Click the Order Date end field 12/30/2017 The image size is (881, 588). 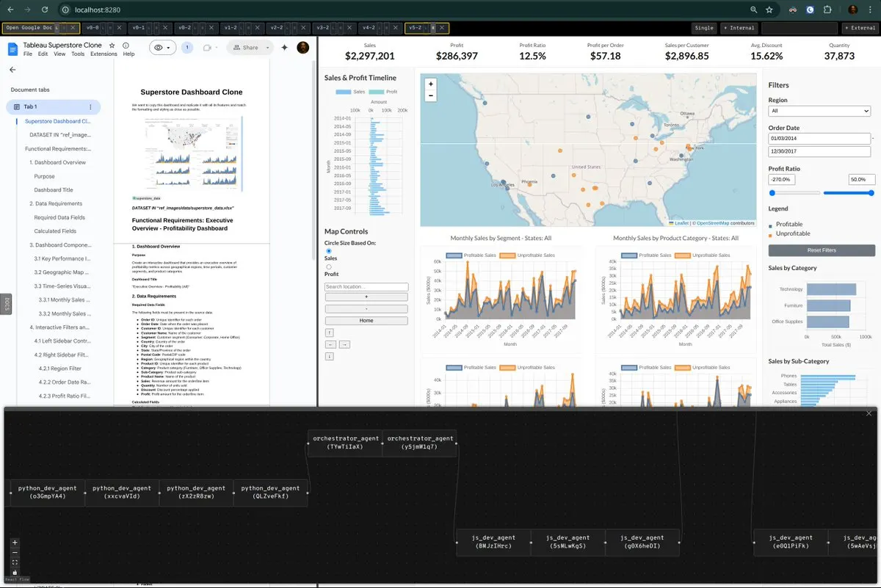[x=818, y=151]
